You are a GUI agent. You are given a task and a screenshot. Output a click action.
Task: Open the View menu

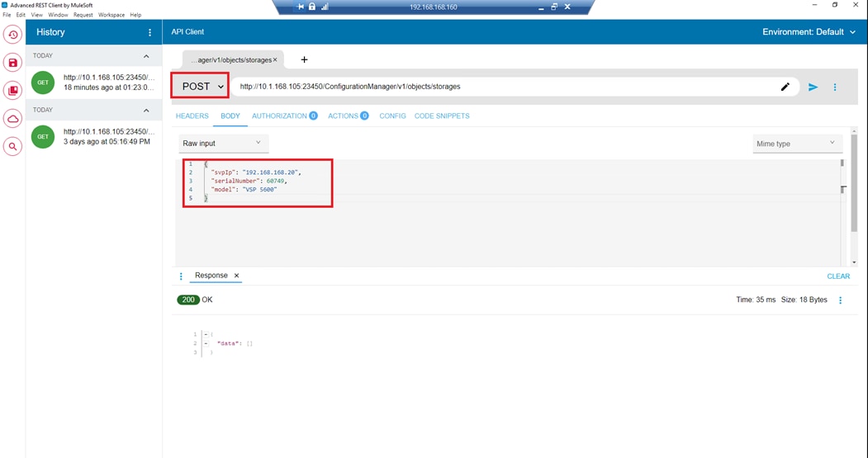[36, 15]
